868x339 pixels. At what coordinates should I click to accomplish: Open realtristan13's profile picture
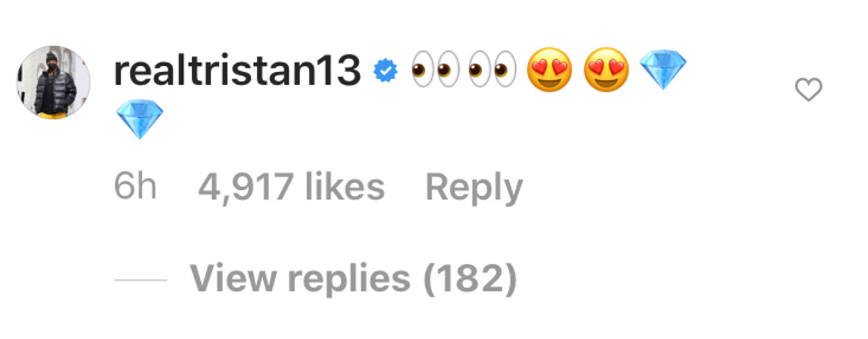53,82
